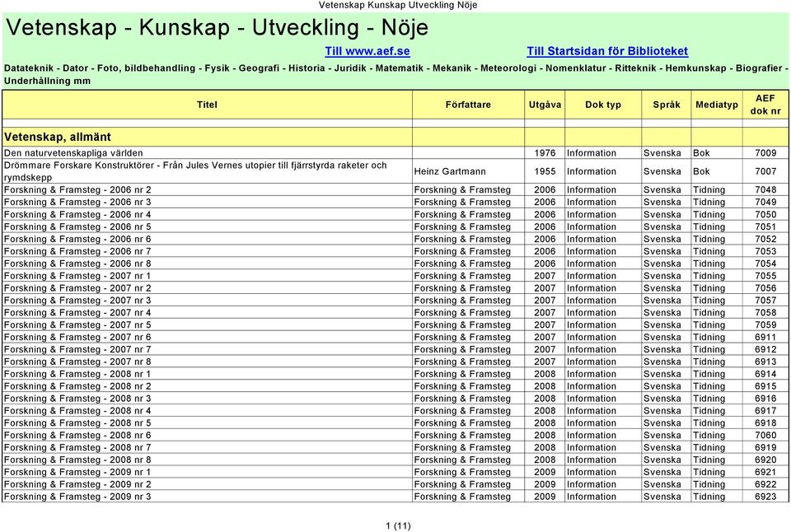Select year 1976 in Utgåva column
This screenshot has width=791, height=532.
click(x=545, y=153)
